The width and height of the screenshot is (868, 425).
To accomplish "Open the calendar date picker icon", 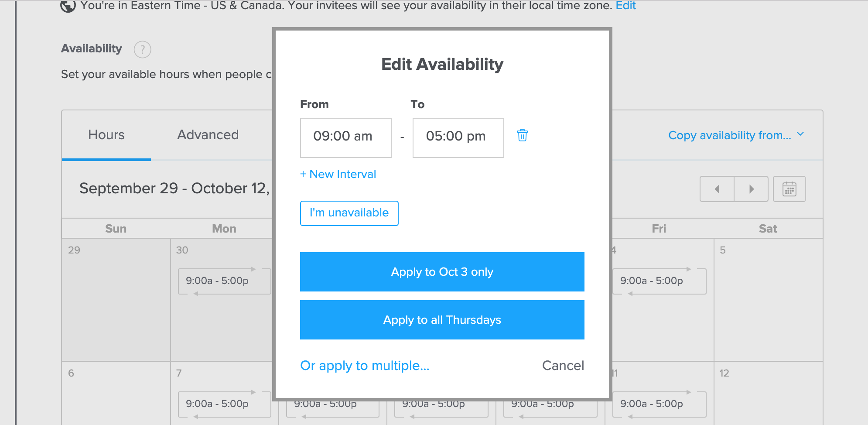I will [x=789, y=189].
